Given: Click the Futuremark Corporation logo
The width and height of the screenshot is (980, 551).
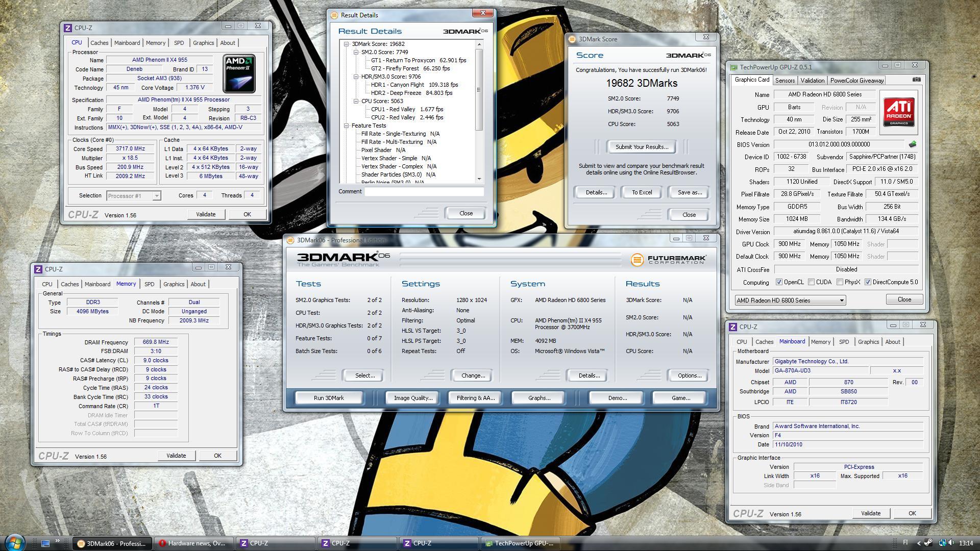Looking at the screenshot, I should [669, 260].
